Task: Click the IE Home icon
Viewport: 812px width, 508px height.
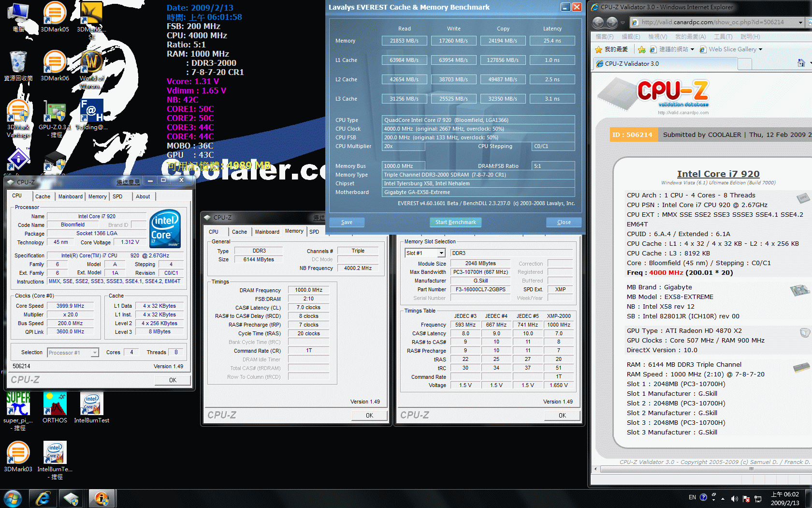Action: pyautogui.click(x=801, y=63)
